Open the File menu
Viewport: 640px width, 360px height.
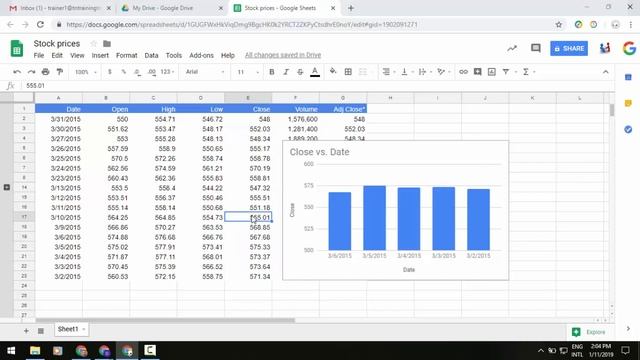[39, 56]
